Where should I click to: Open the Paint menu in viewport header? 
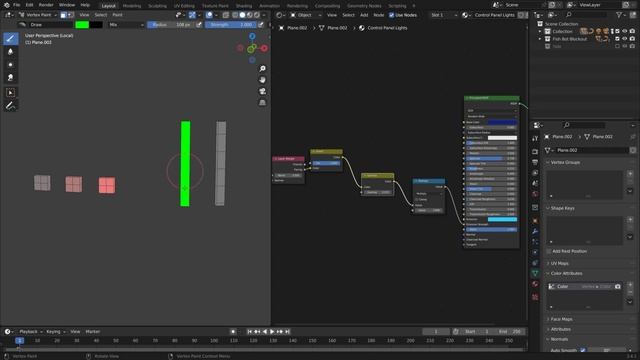point(117,15)
